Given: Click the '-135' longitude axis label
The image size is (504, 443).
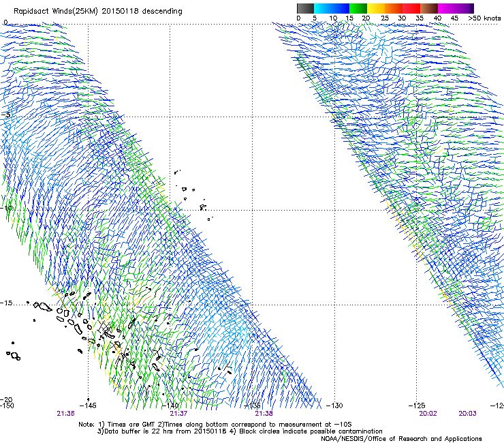Looking at the screenshot, I should (x=252, y=406).
